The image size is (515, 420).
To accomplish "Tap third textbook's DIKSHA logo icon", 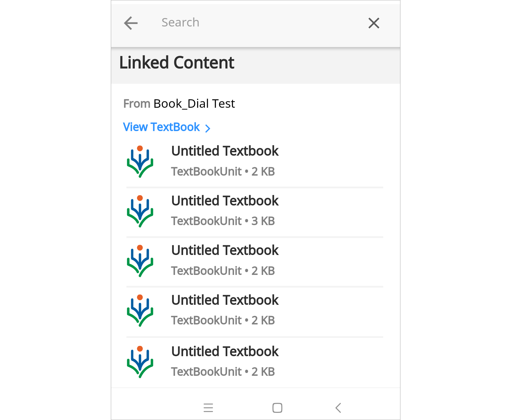I will click(140, 261).
